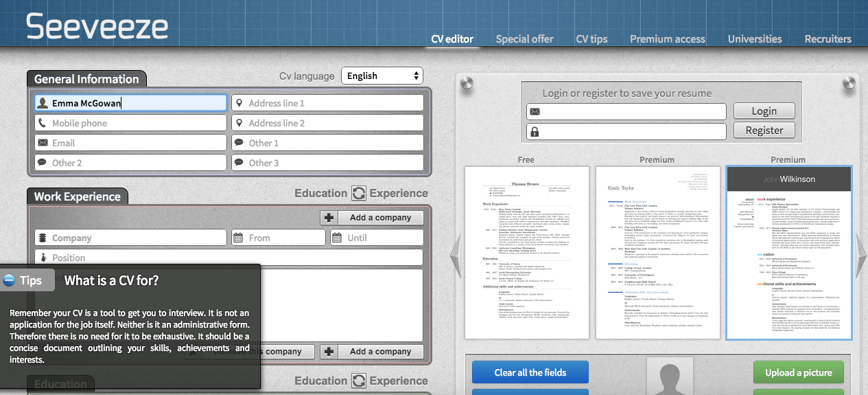The height and width of the screenshot is (395, 868).
Task: Click the From date field
Action: point(279,238)
